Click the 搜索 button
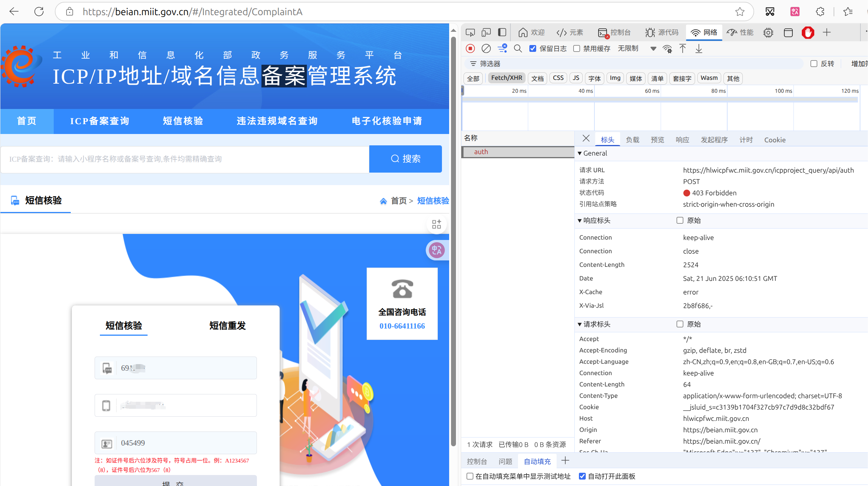The height and width of the screenshot is (486, 868). pos(405,159)
